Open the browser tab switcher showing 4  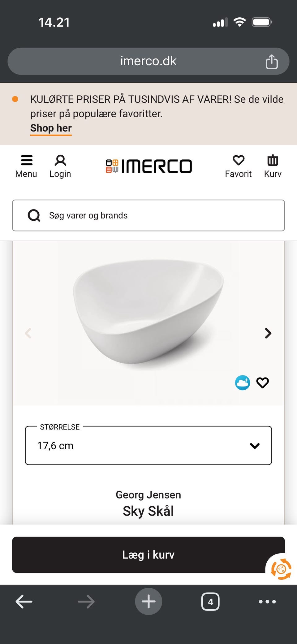tap(210, 602)
